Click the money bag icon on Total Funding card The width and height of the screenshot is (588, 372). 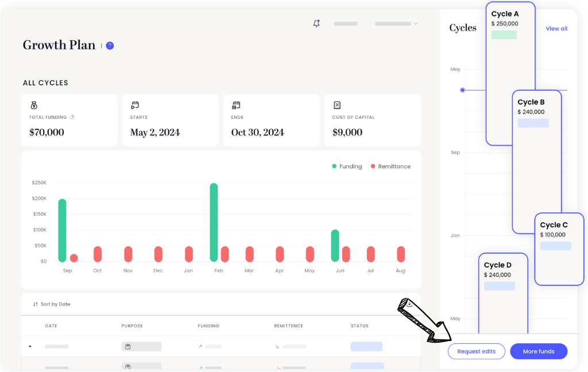(x=33, y=106)
